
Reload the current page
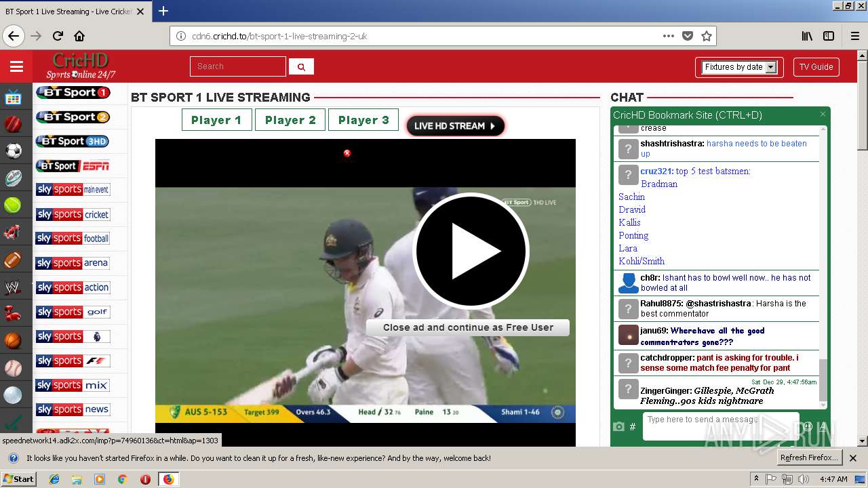58,36
